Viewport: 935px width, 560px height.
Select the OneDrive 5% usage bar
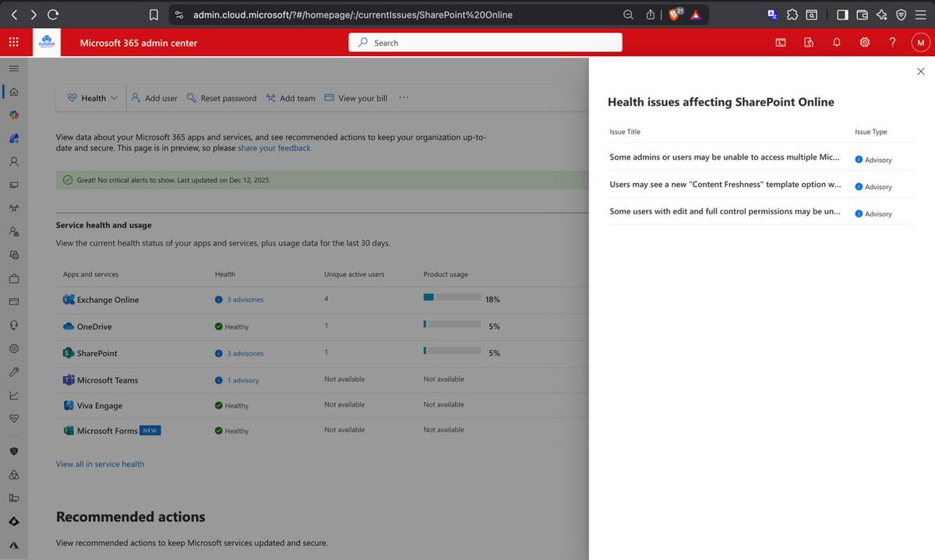click(x=452, y=324)
